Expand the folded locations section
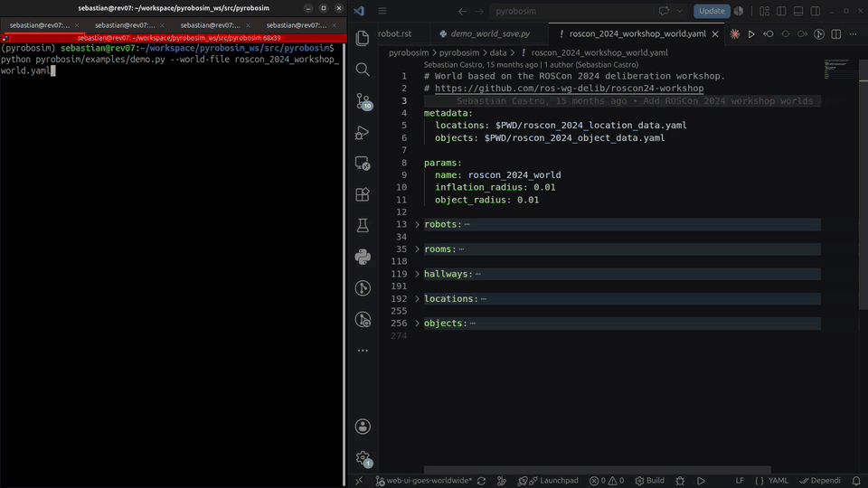Image resolution: width=868 pixels, height=488 pixels. pos(418,299)
